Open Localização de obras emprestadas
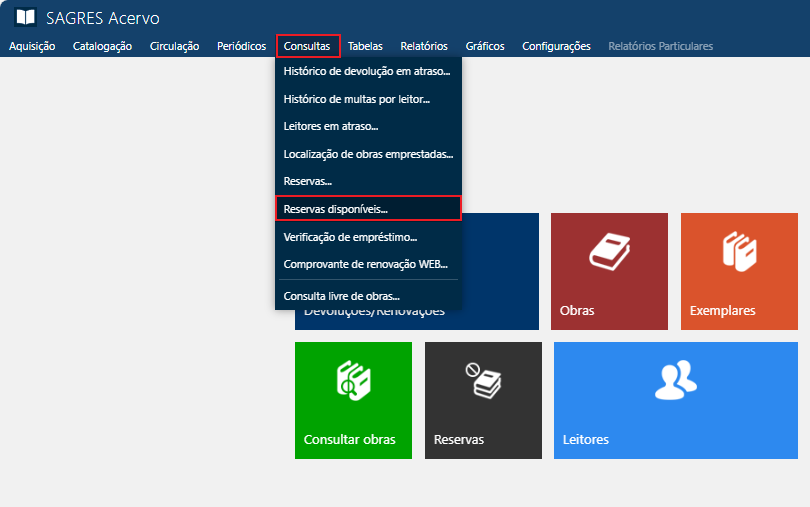The image size is (810, 507). (368, 154)
